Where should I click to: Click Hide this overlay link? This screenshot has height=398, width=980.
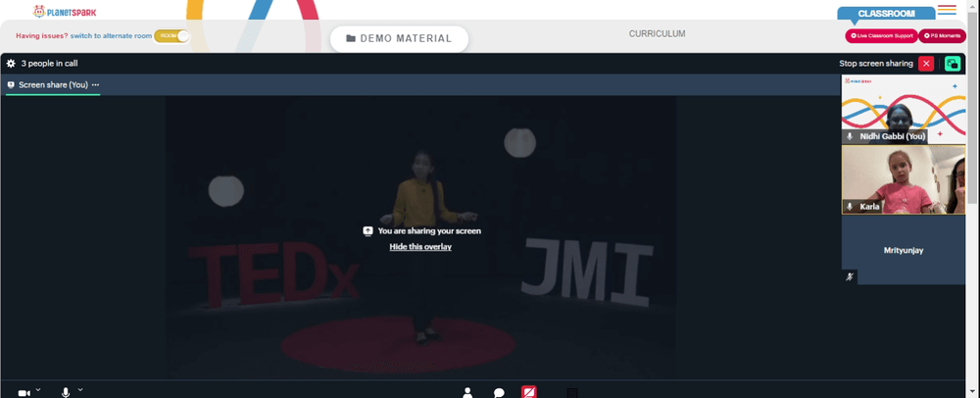420,247
